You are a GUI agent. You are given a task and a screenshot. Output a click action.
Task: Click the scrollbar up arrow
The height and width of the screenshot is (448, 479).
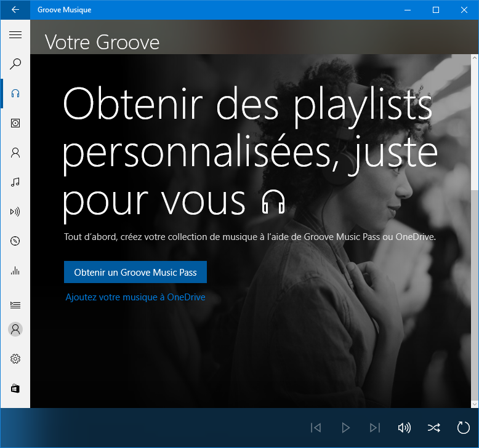point(475,58)
